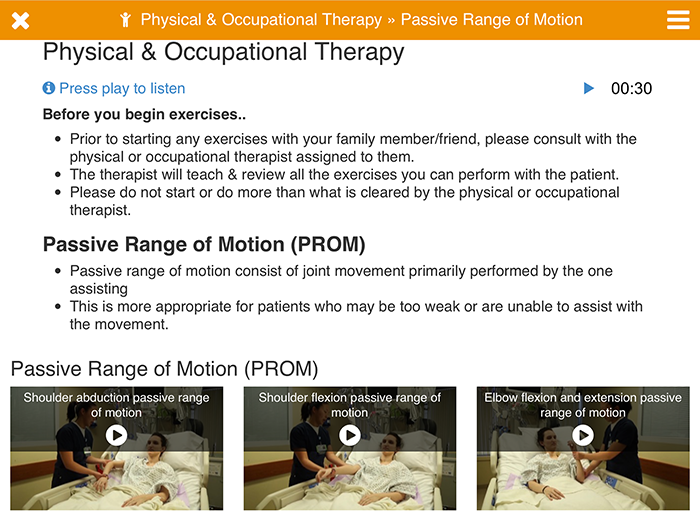Open the hamburger menu
This screenshot has width=700, height=525.
coord(678,20)
